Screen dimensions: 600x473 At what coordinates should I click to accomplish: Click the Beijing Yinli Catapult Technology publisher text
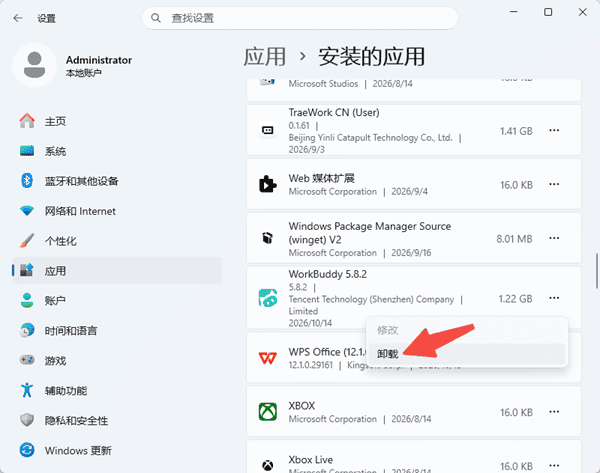click(370, 137)
